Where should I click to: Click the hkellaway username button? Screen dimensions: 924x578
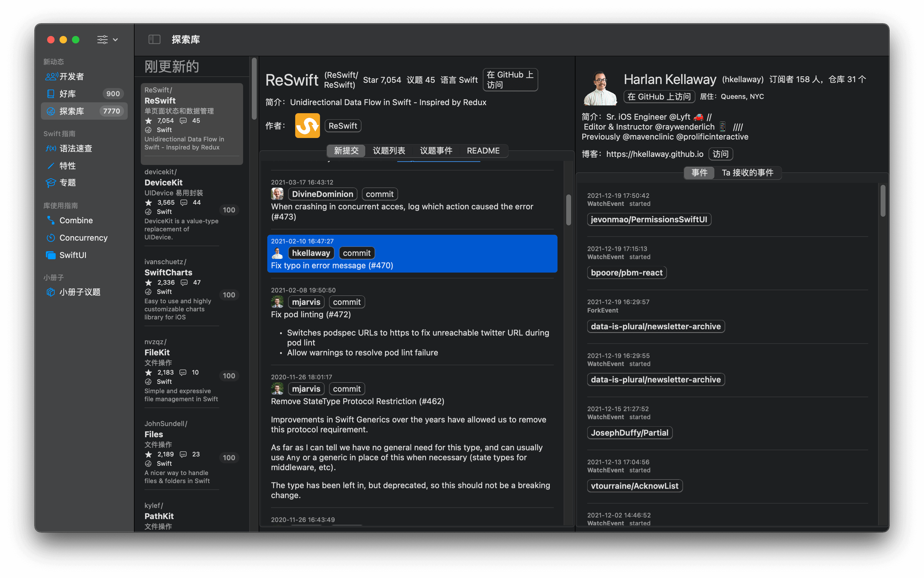pos(311,253)
